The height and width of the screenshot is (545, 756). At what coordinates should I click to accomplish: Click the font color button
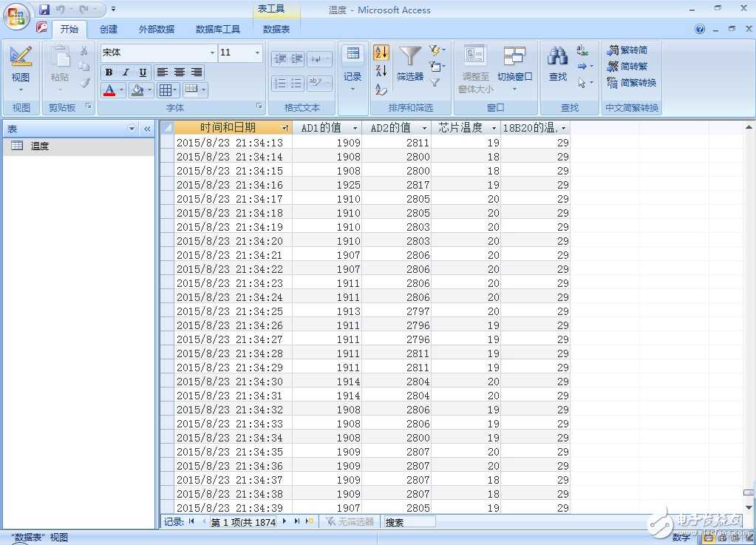tap(109, 90)
